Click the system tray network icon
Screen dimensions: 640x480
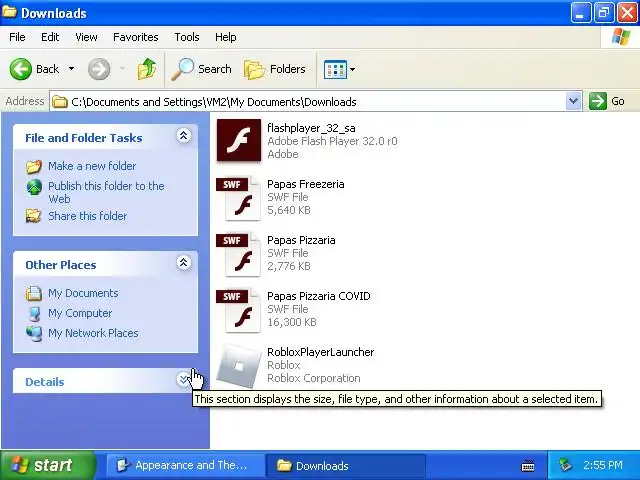(x=565, y=465)
